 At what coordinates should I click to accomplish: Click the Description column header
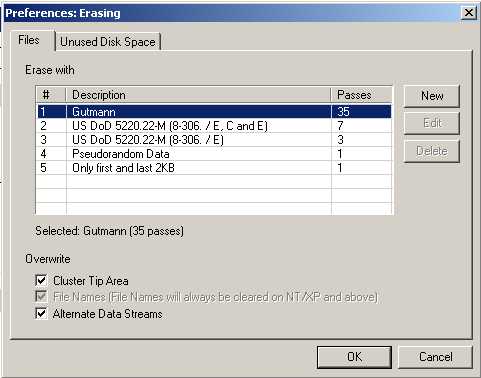(198, 95)
